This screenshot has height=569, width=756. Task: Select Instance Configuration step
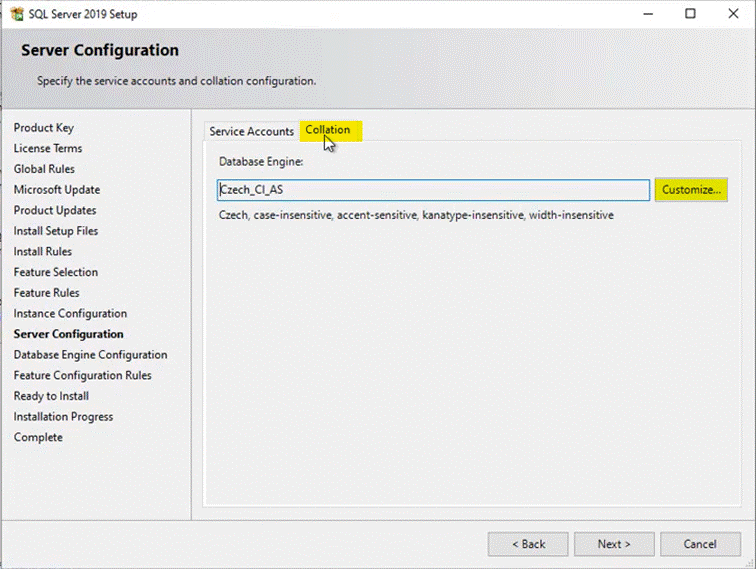point(70,314)
